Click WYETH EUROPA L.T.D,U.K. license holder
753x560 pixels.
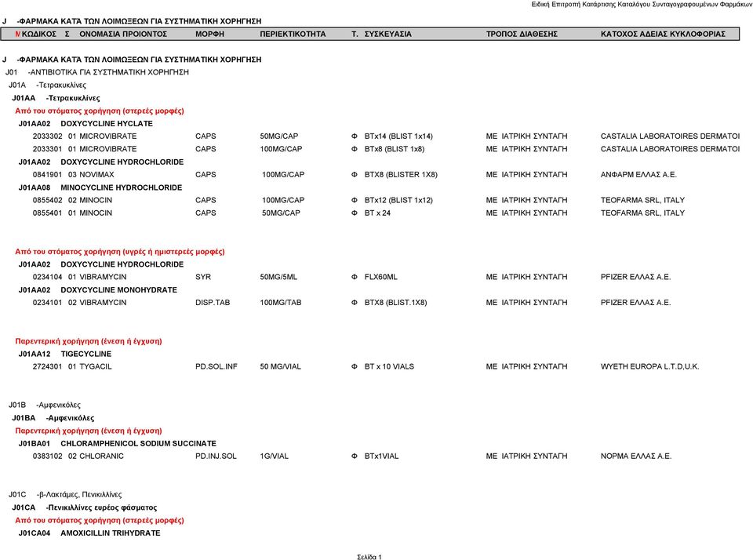pyautogui.click(x=649, y=367)
